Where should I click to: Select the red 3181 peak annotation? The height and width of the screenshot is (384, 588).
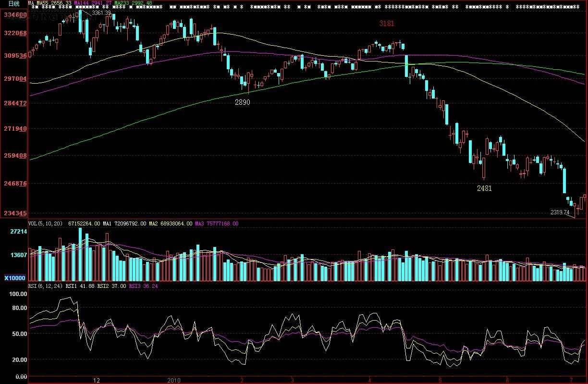click(x=387, y=23)
